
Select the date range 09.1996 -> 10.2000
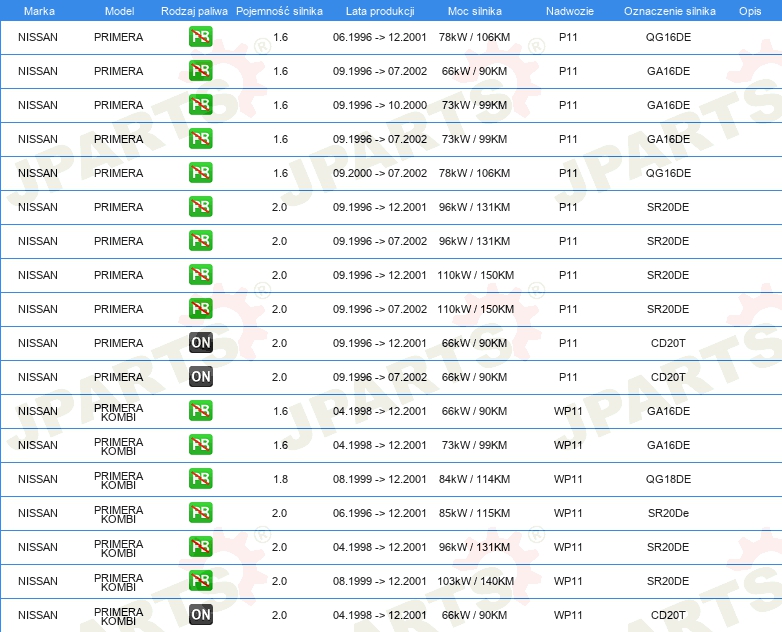coord(380,105)
